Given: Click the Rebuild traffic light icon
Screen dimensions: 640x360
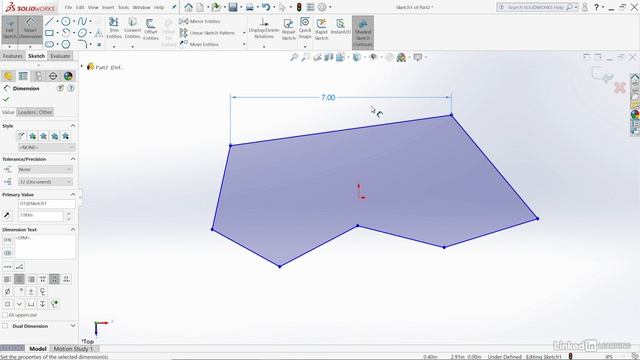Looking at the screenshot, I should tap(299, 7).
